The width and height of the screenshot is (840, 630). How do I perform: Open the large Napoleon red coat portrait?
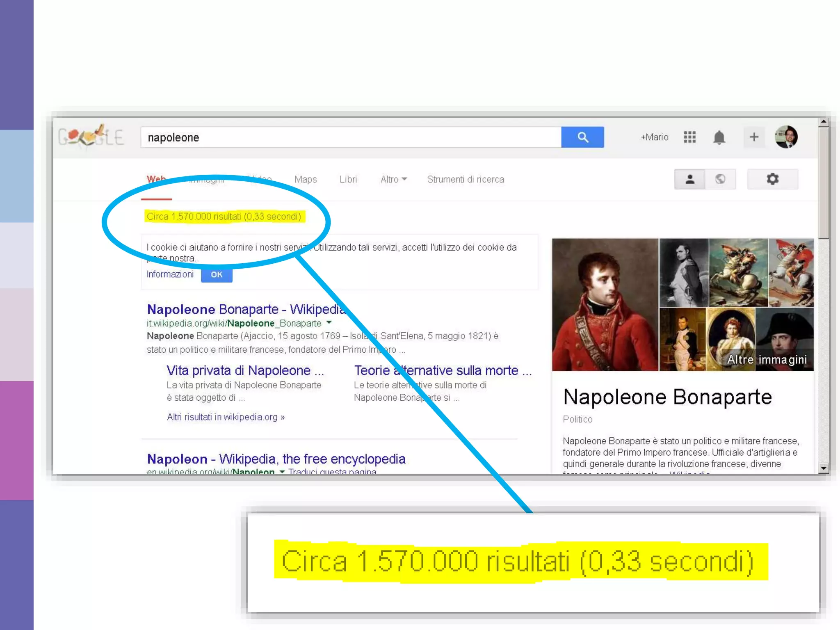605,305
